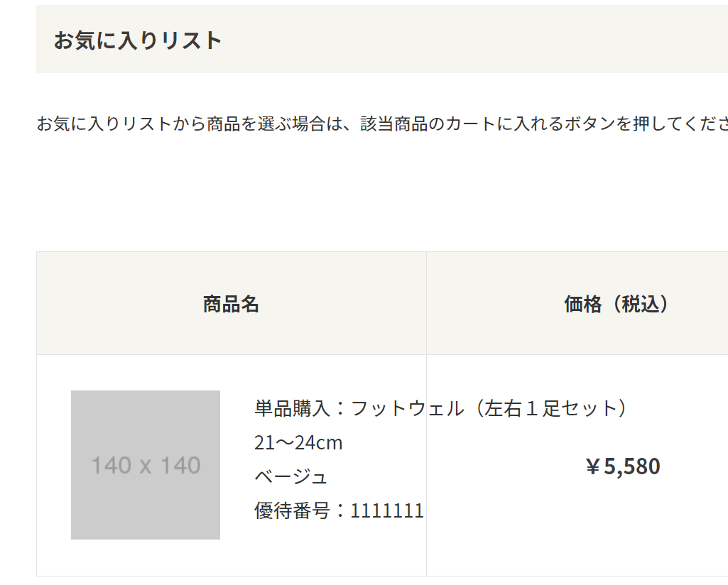The width and height of the screenshot is (728, 585).
Task: Click the 優待番号 label text
Action: [292, 510]
